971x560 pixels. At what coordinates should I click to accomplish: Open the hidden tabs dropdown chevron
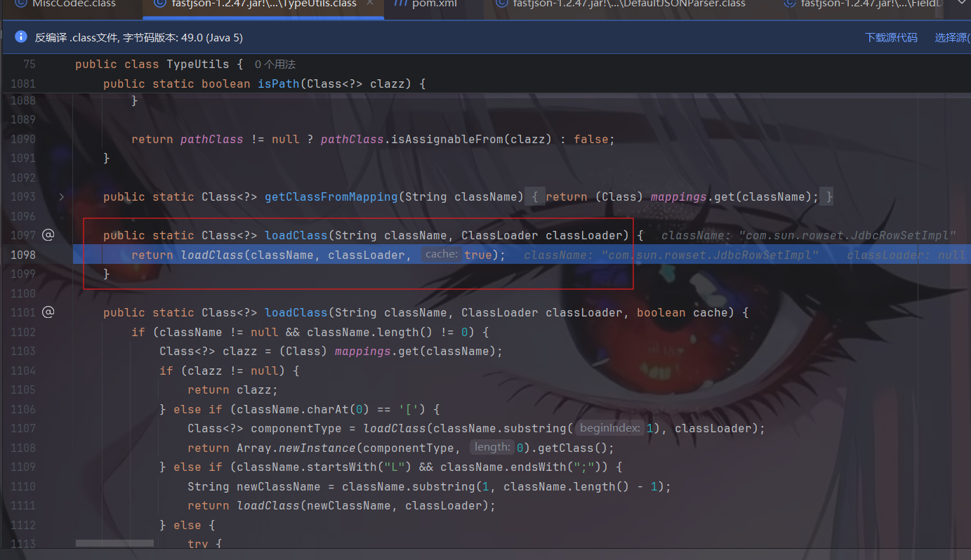(x=961, y=4)
